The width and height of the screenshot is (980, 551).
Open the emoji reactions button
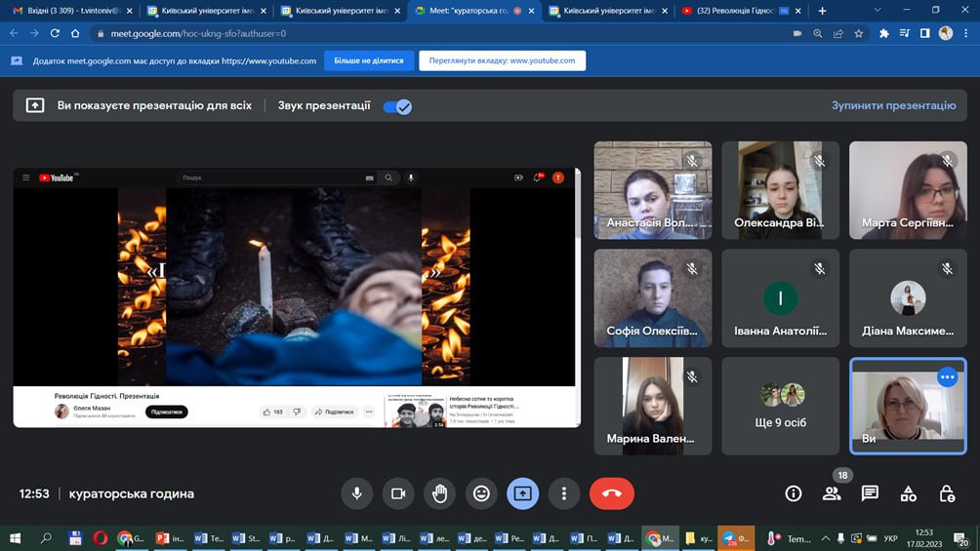point(480,493)
